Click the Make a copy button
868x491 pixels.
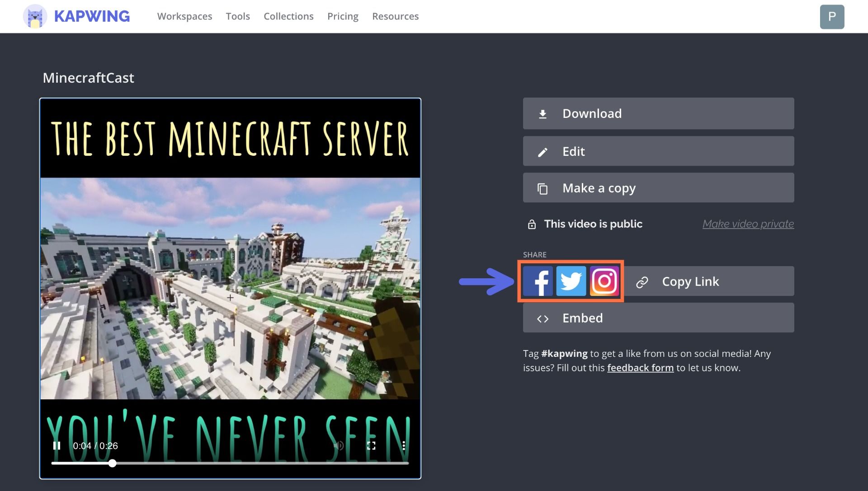click(658, 188)
